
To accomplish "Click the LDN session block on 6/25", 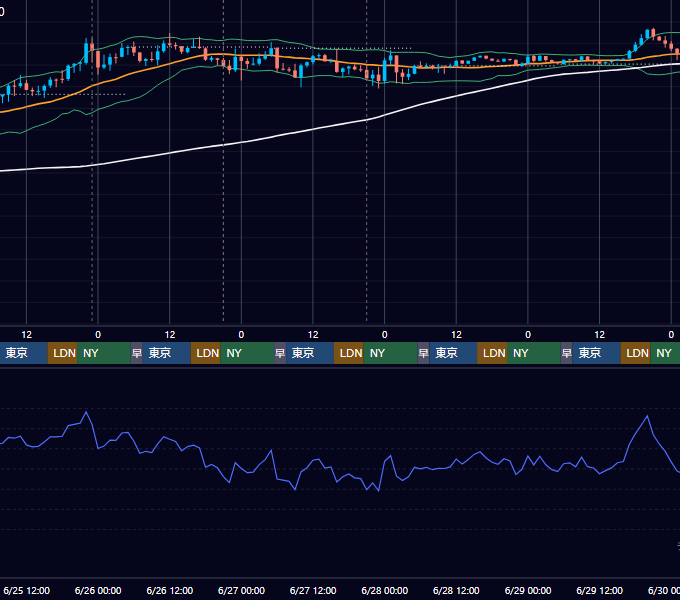I will [62, 353].
